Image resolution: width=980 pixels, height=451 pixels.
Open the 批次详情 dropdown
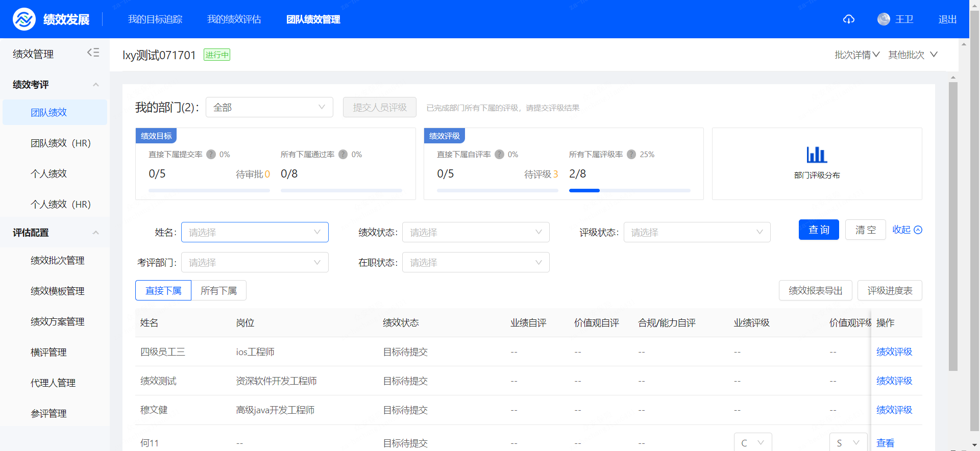click(x=857, y=55)
